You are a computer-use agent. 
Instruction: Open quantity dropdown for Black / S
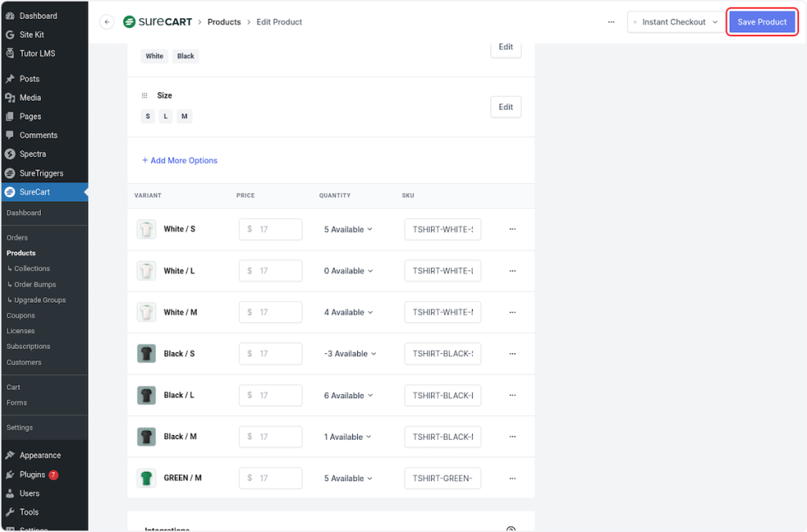pos(350,354)
